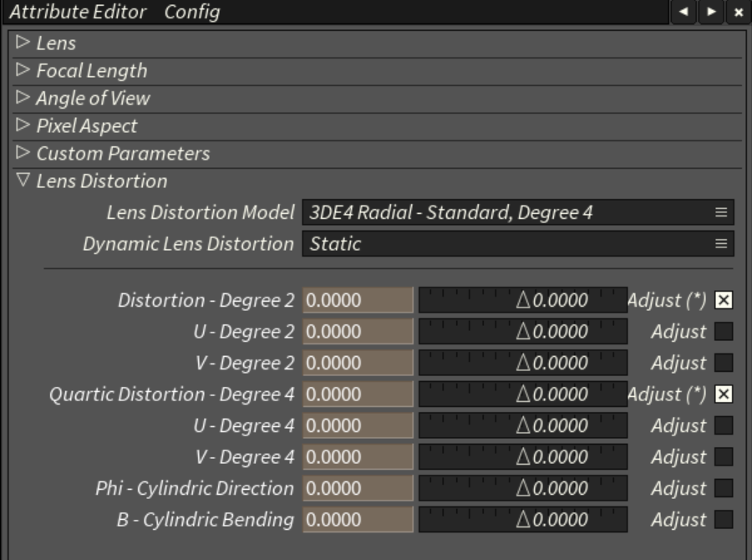This screenshot has height=560, width=752.
Task: Open the 3DE4 Radial Standard model dropdown
Action: (x=508, y=212)
